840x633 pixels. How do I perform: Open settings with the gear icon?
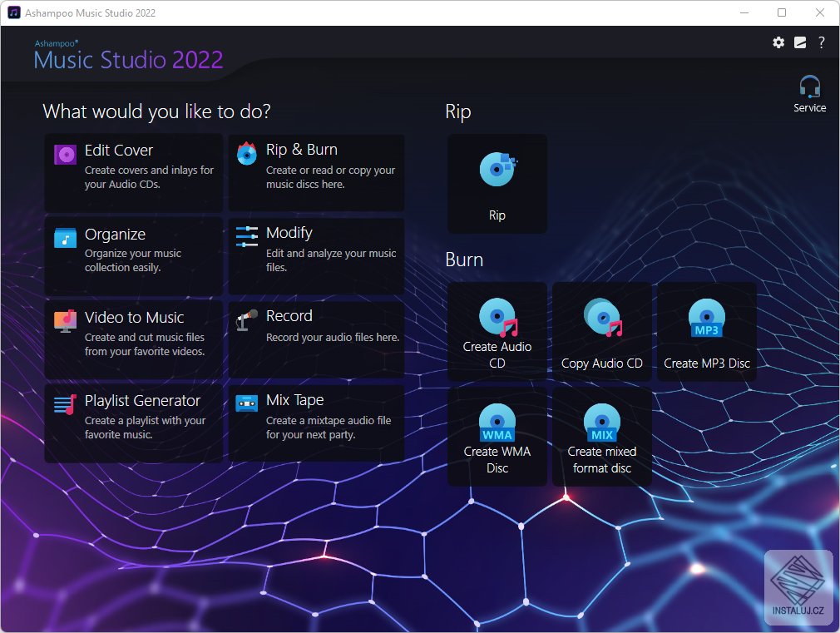click(778, 42)
